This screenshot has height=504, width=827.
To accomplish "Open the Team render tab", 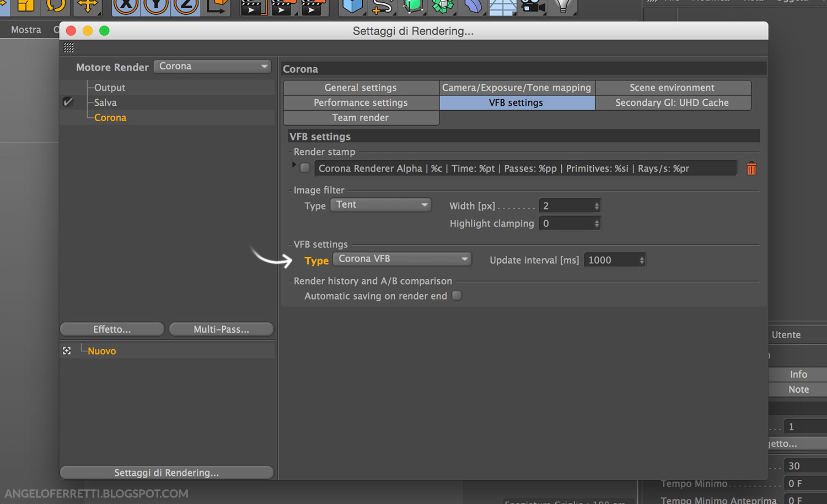I will [361, 117].
